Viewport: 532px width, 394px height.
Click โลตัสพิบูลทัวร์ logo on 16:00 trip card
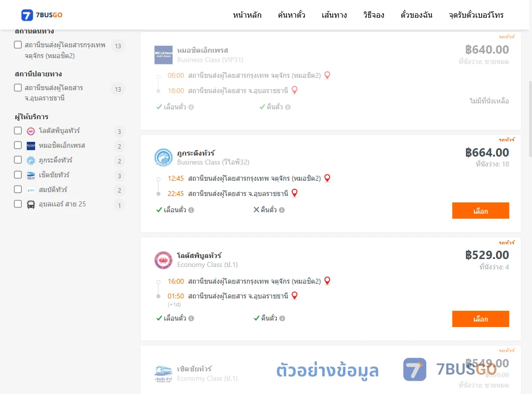pos(164,261)
